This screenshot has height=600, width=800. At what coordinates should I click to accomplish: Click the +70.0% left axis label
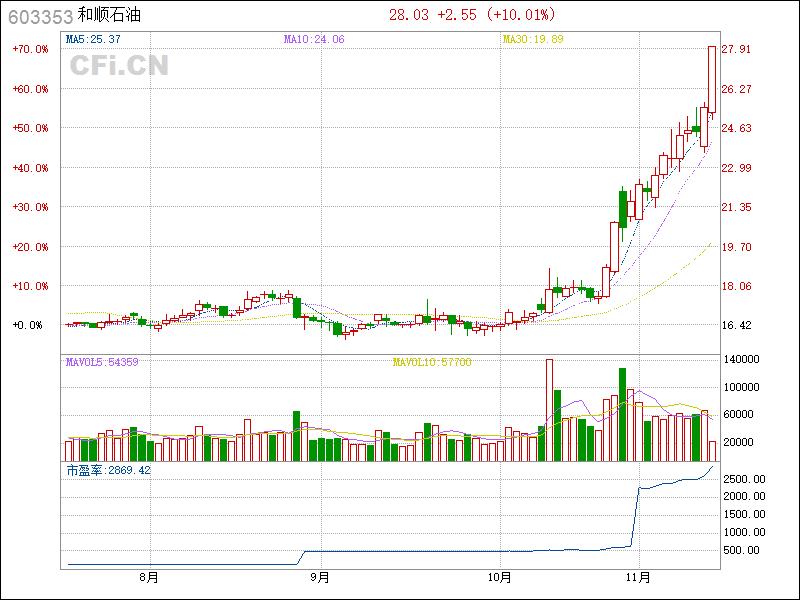coord(30,49)
